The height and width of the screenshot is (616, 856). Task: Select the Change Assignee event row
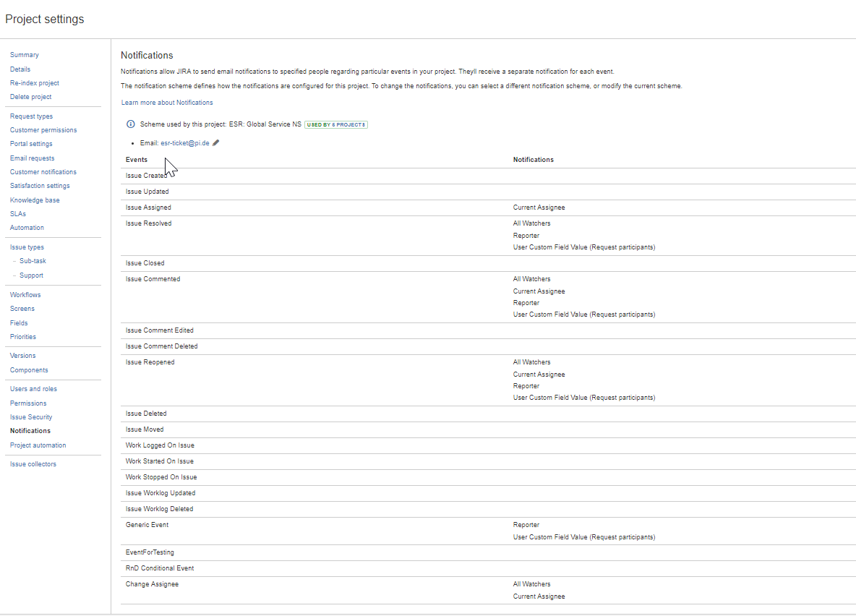488,590
